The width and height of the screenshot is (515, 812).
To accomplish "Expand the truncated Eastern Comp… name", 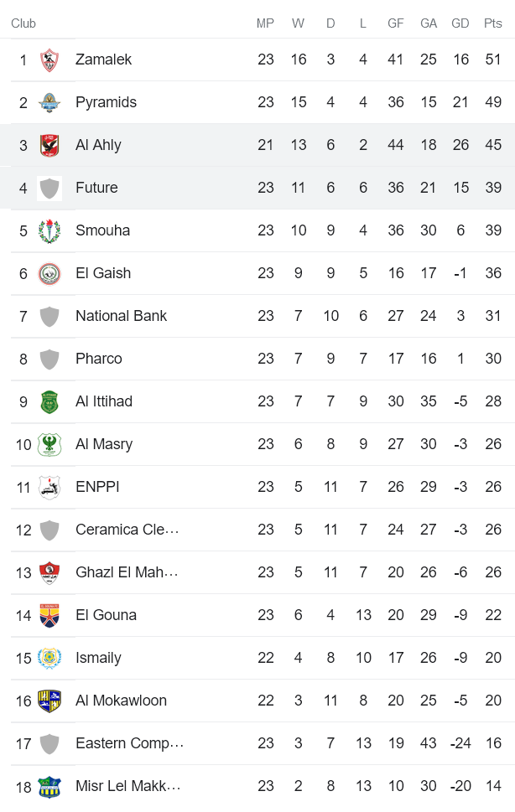I will [x=130, y=743].
